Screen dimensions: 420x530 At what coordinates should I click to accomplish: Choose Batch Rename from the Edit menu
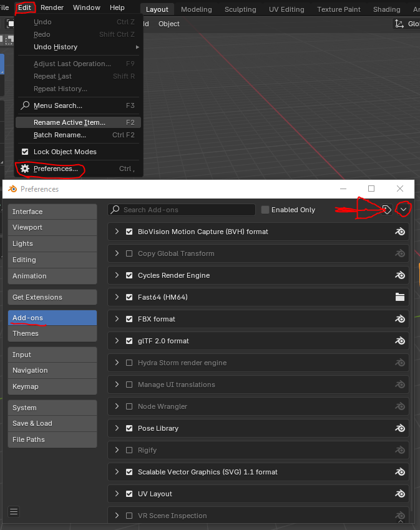pos(60,135)
